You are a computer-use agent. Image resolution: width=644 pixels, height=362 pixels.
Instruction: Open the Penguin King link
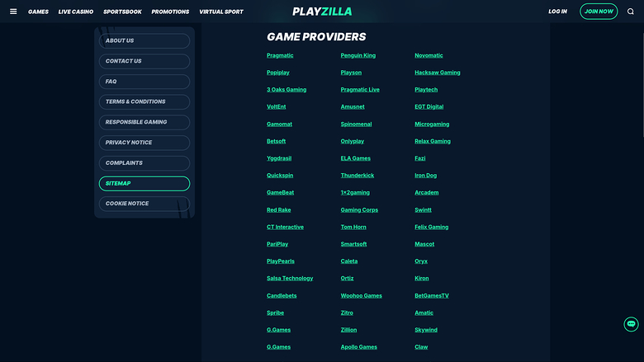(x=358, y=55)
